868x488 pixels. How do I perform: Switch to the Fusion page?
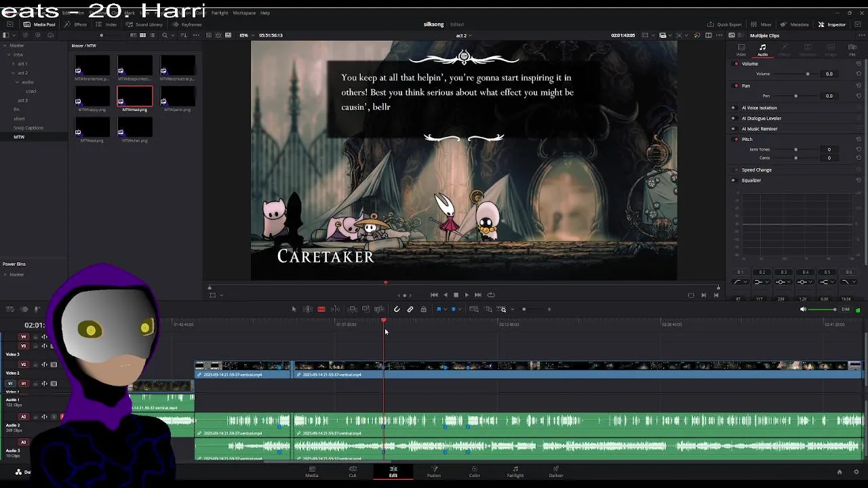point(434,472)
